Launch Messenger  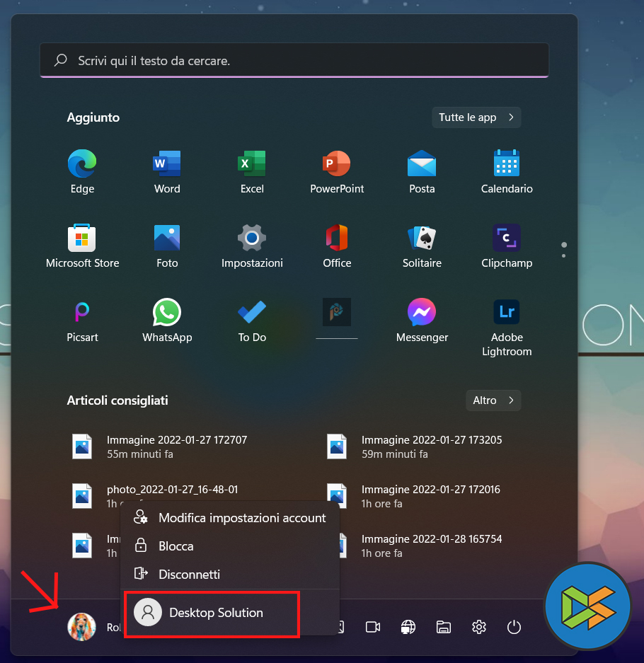click(422, 320)
